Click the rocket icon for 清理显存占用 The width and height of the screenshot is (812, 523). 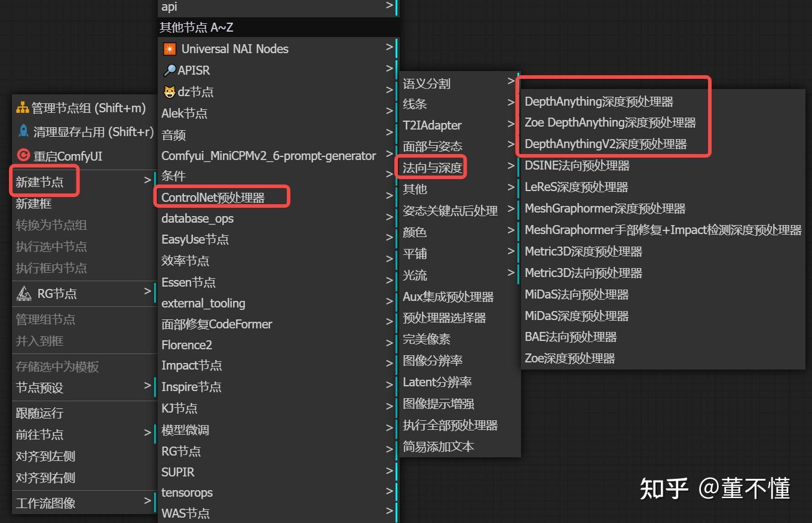[x=24, y=130]
